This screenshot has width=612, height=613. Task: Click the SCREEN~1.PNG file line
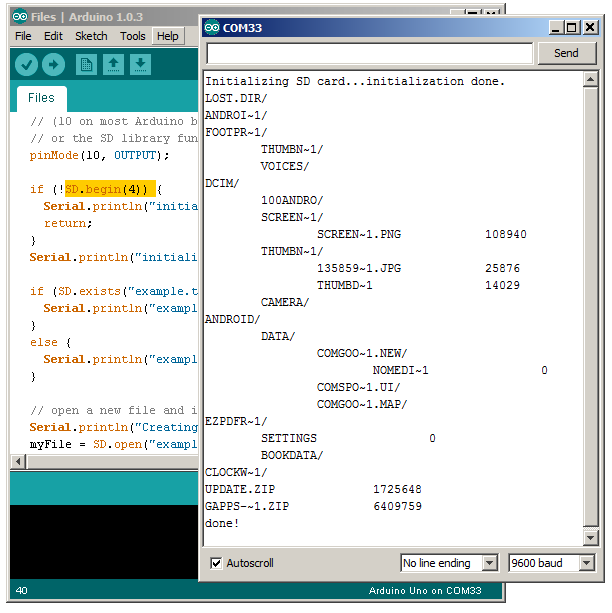[x=359, y=234]
